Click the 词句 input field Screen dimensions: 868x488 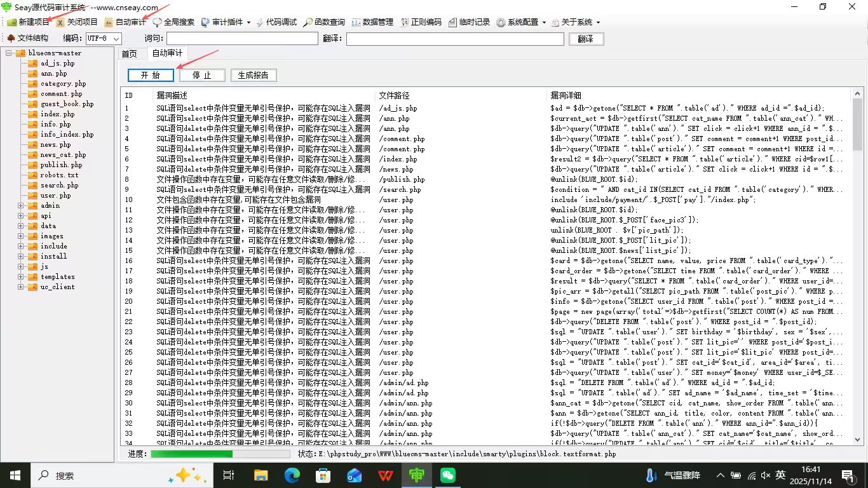coord(242,39)
